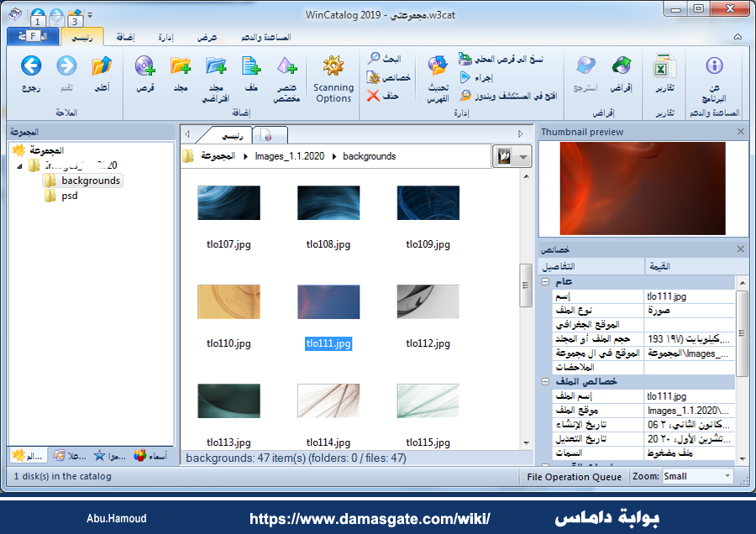This screenshot has width=756, height=534.
Task: Close the Thumbnail preview panel
Action: pyautogui.click(x=741, y=132)
